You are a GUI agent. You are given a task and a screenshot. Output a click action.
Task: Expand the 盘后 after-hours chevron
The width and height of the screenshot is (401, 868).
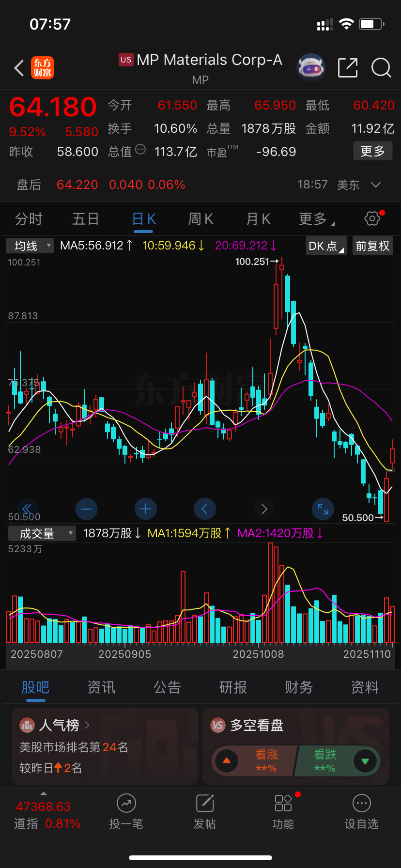pyautogui.click(x=376, y=185)
